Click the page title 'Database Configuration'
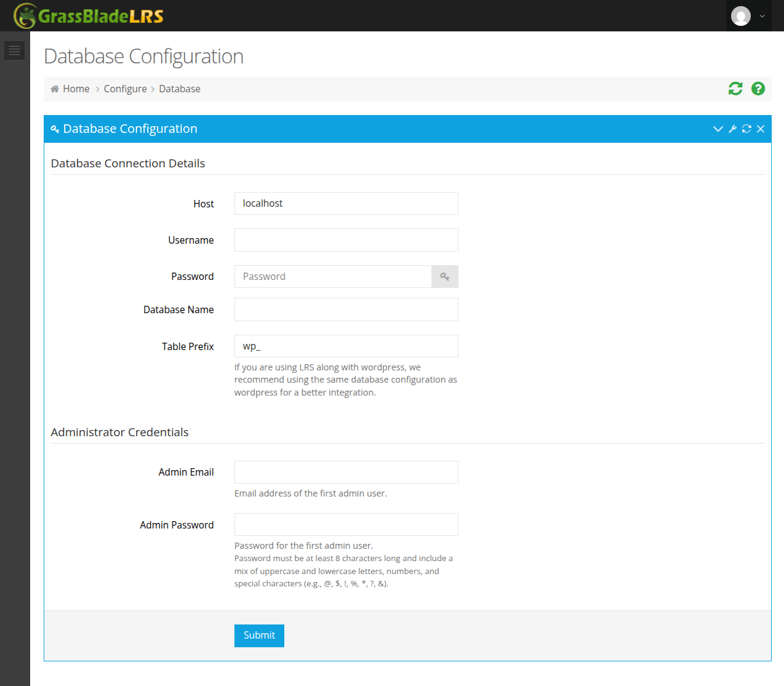The height and width of the screenshot is (686, 784). pos(144,56)
